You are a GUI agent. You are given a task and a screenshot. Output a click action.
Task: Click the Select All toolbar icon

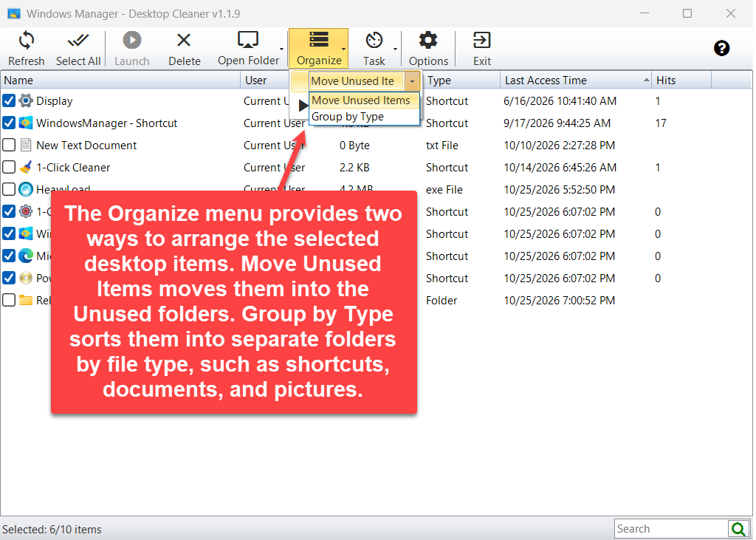[78, 41]
